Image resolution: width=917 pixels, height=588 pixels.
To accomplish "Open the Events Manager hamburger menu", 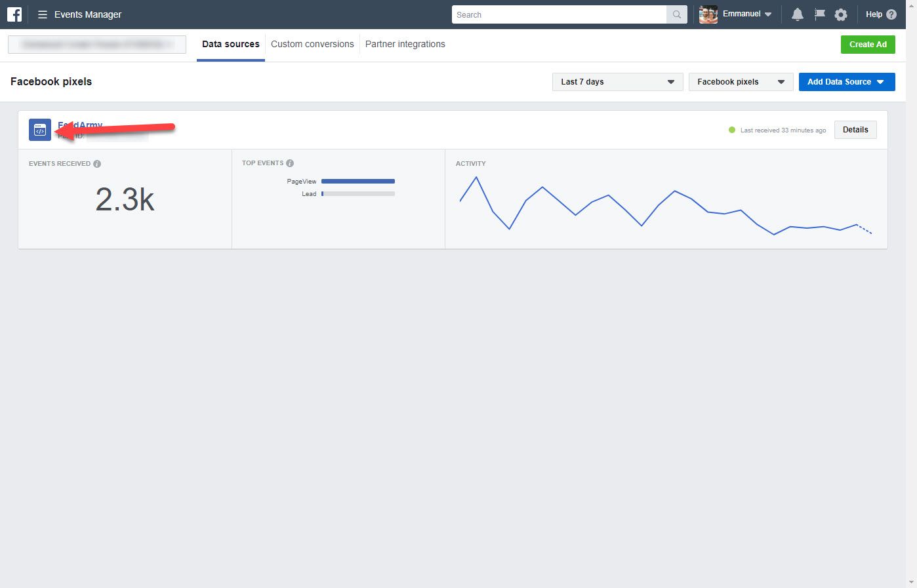I will point(42,14).
